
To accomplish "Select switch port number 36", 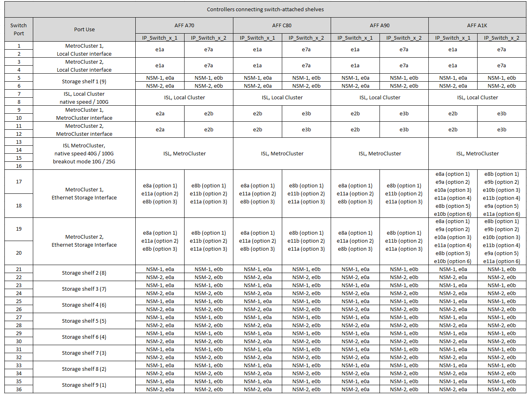I will click(19, 389).
